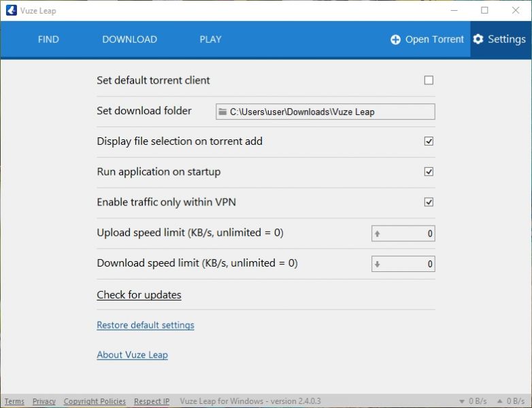The image size is (532, 408).
Task: Click the upload arrow icon in speed limit
Action: (378, 233)
